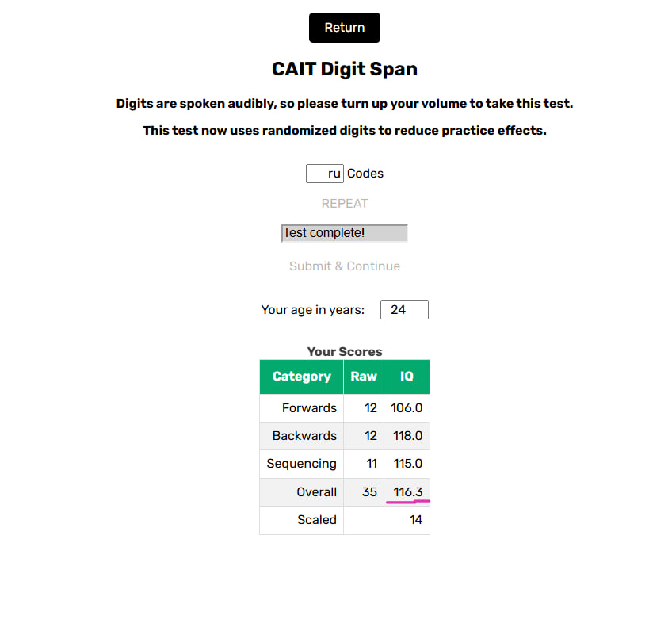Click the Codes input field

(x=324, y=174)
